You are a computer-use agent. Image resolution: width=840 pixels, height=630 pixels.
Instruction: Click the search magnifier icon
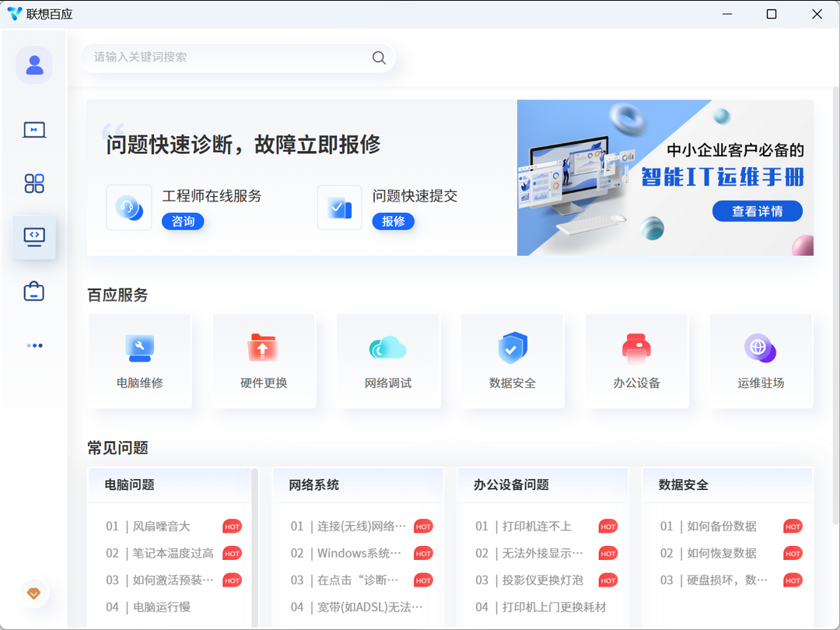[x=379, y=58]
